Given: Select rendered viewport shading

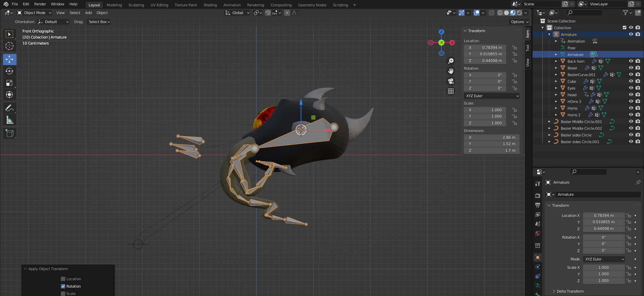Looking at the screenshot, I should [519, 13].
